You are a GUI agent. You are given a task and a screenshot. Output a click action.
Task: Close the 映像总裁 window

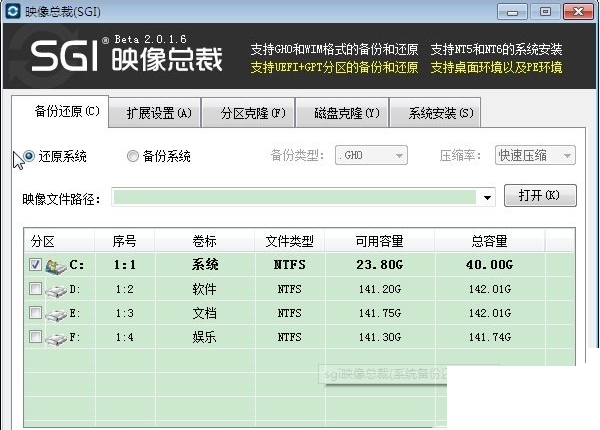click(578, 12)
